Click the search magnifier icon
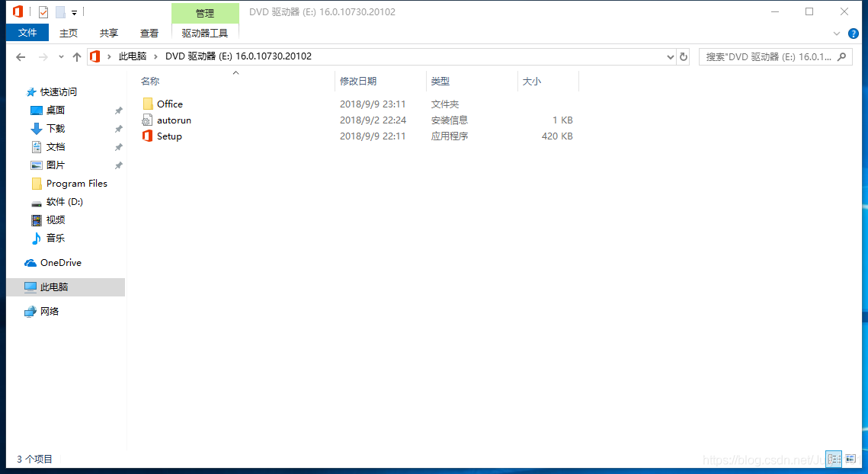Image resolution: width=868 pixels, height=474 pixels. (842, 56)
